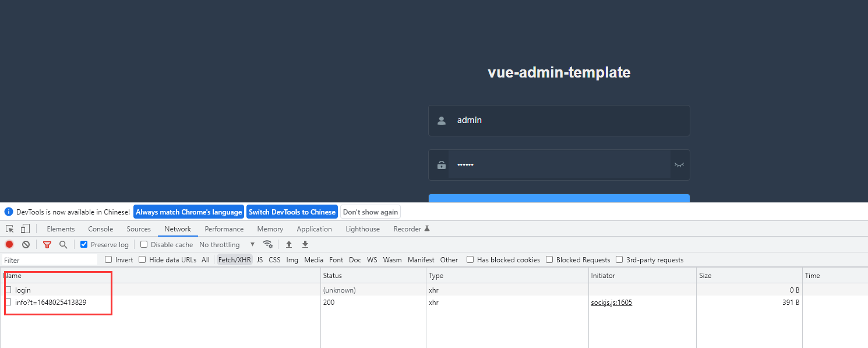Stop recording the network log
The height and width of the screenshot is (348, 868).
(x=9, y=244)
